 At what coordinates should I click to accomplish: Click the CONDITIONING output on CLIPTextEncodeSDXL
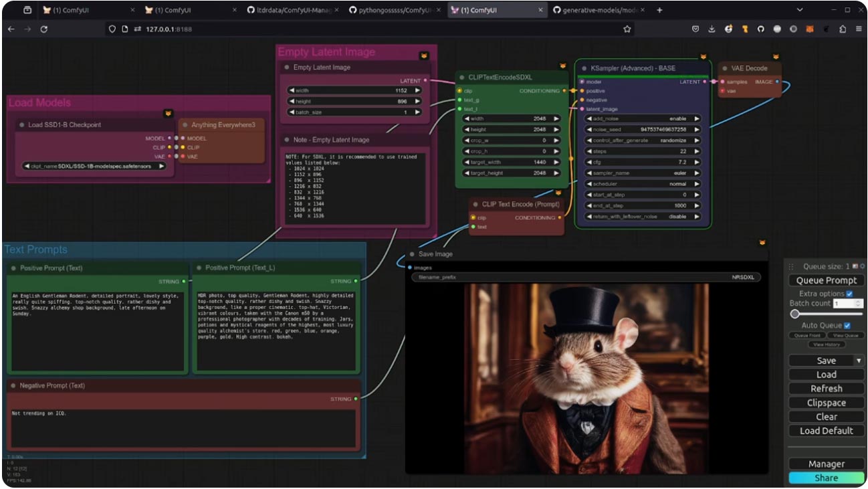pyautogui.click(x=564, y=91)
